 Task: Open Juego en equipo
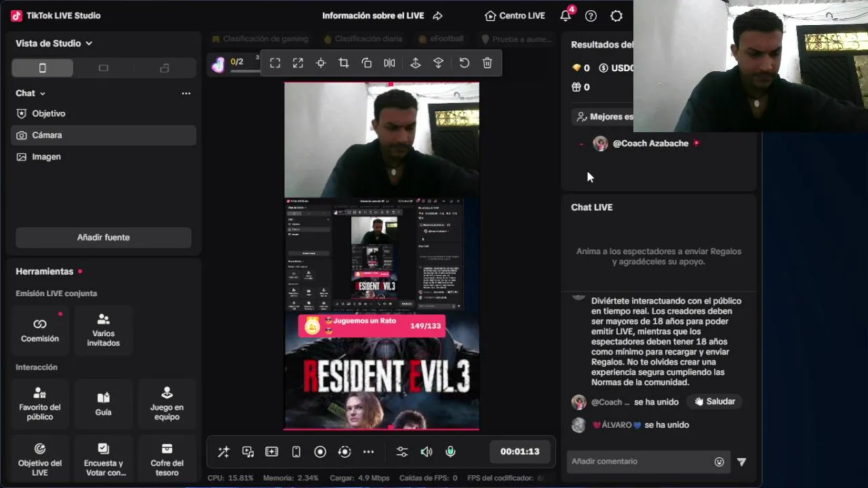167,404
